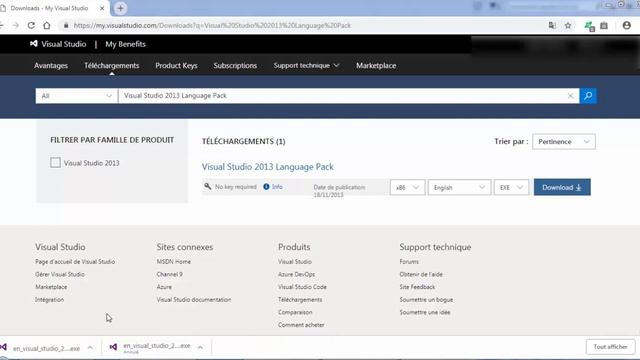This screenshot has width=640, height=360.
Task: Open the footer Azure link
Action: (x=164, y=287)
